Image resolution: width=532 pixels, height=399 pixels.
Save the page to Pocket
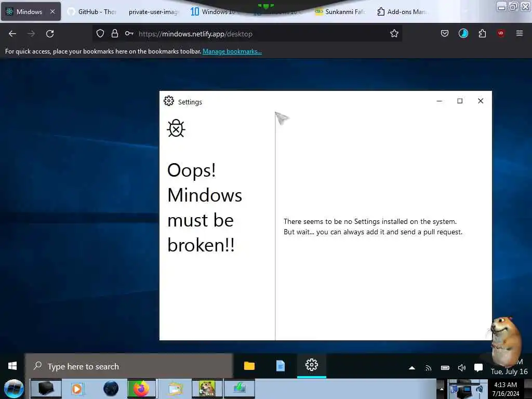coord(445,34)
